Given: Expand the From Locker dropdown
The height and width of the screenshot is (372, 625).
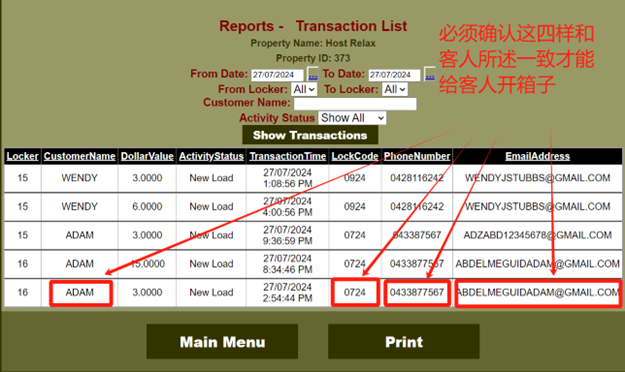Looking at the screenshot, I should (x=304, y=89).
